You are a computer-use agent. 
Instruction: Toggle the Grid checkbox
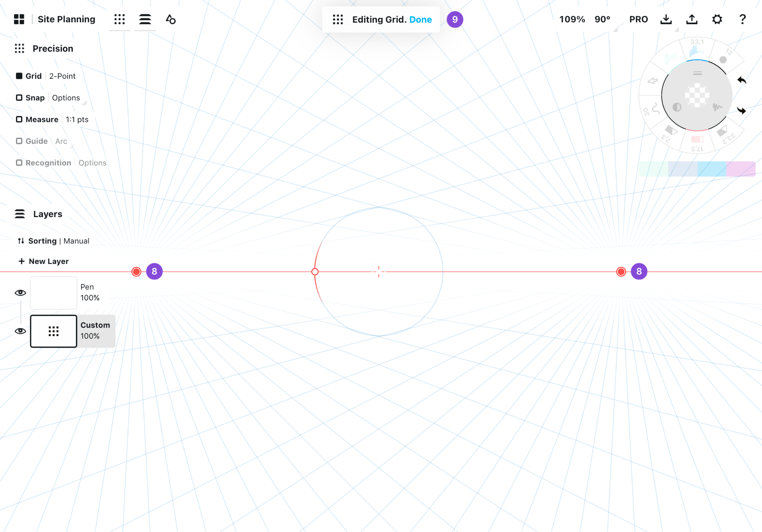pos(19,76)
